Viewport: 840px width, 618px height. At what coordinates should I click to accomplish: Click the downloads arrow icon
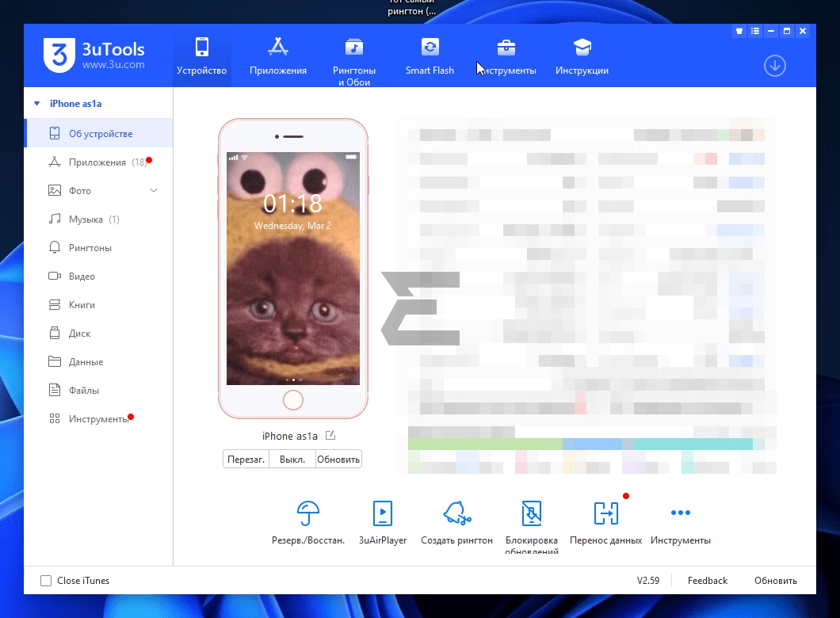(x=775, y=66)
